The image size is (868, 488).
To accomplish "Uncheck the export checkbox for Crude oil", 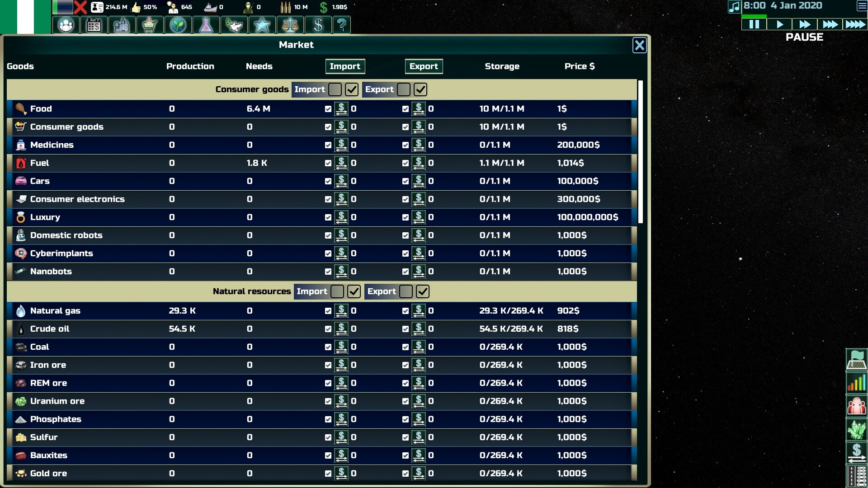I will click(405, 329).
